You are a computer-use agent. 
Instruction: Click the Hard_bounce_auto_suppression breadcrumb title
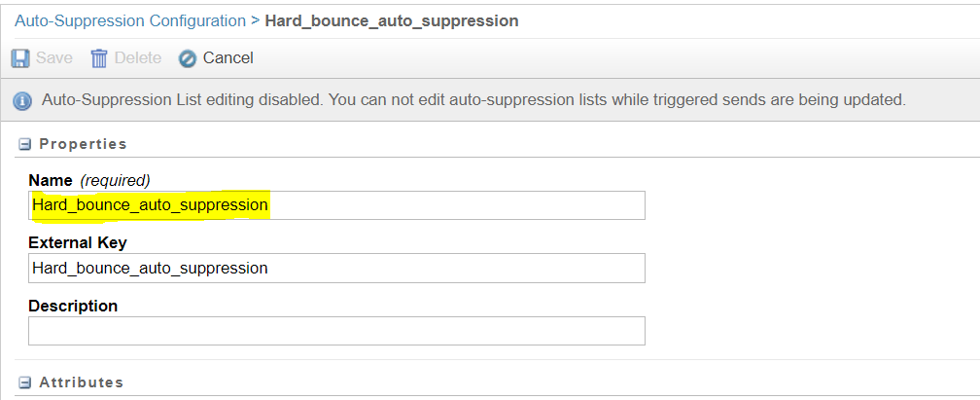click(x=392, y=20)
